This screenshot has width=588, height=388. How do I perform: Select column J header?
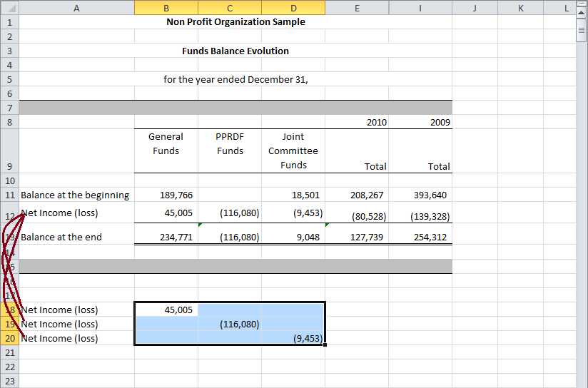475,8
